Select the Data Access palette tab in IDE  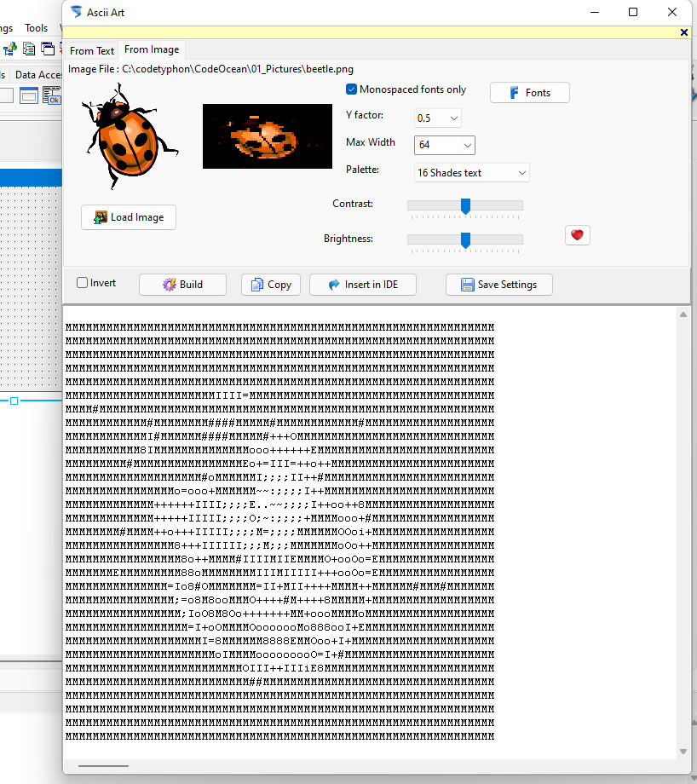coord(38,74)
